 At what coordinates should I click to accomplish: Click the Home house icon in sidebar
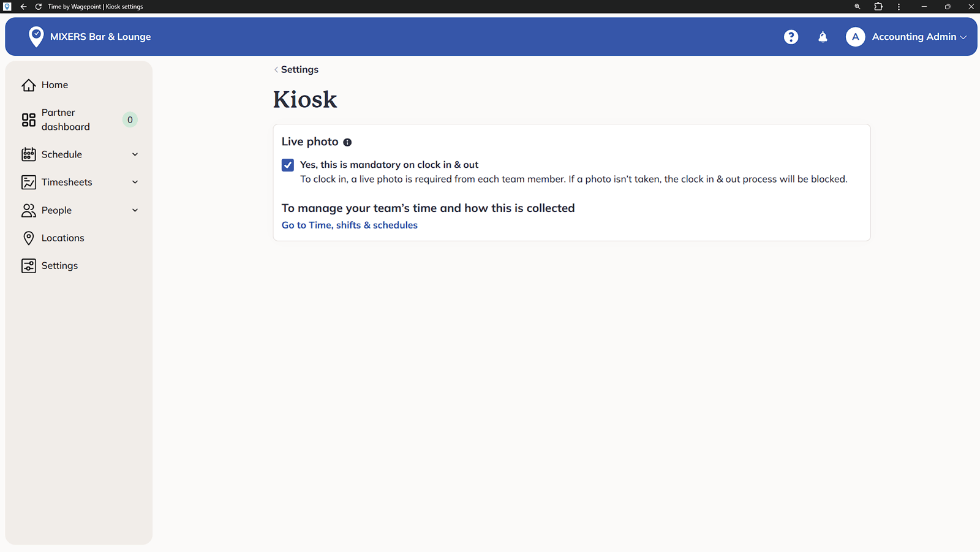29,85
